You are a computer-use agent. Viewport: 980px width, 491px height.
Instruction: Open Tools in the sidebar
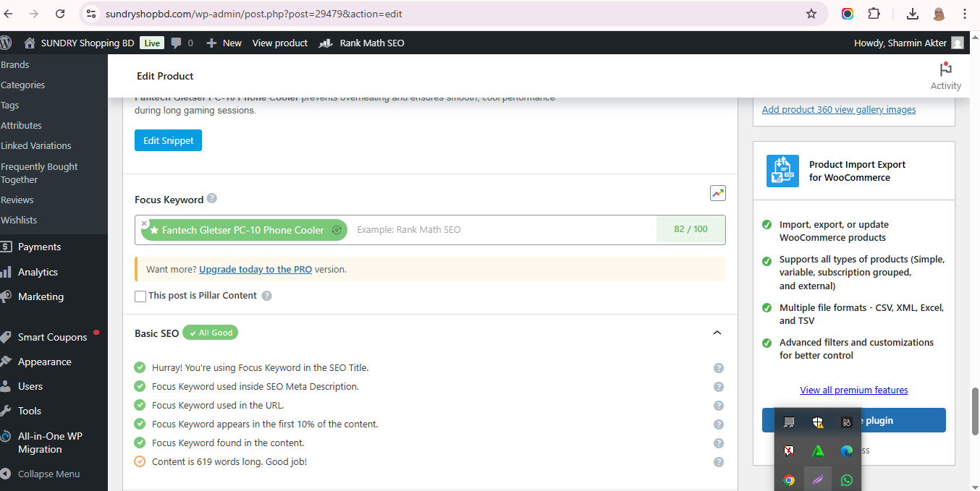(x=29, y=411)
